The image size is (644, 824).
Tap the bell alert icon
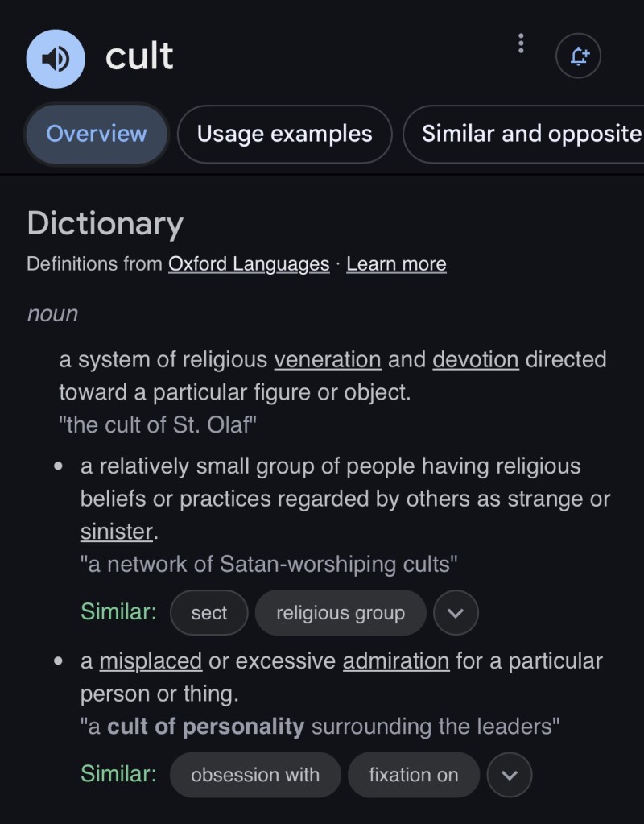(578, 56)
